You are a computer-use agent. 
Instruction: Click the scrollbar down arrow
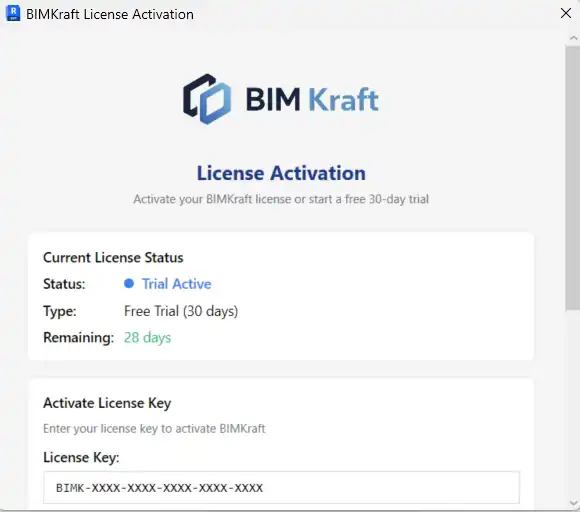573,503
